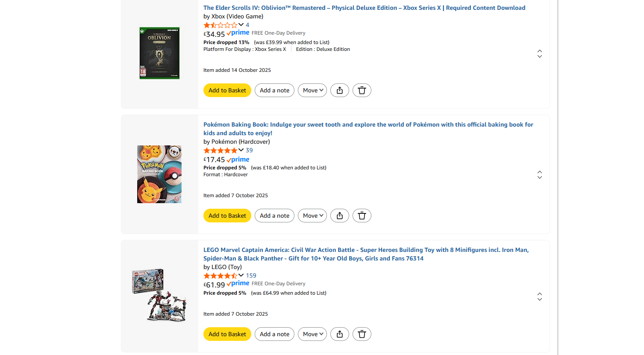Open the Elder Scrolls IV Oblivion title link
644x355 pixels.
(x=364, y=8)
